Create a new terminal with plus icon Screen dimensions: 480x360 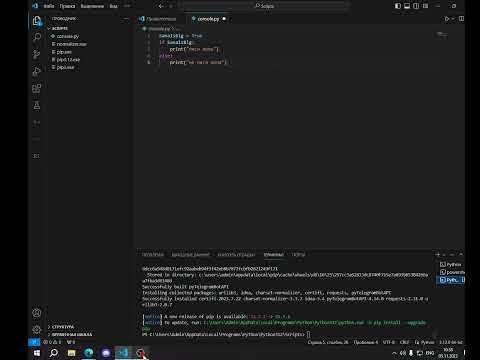[438, 254]
